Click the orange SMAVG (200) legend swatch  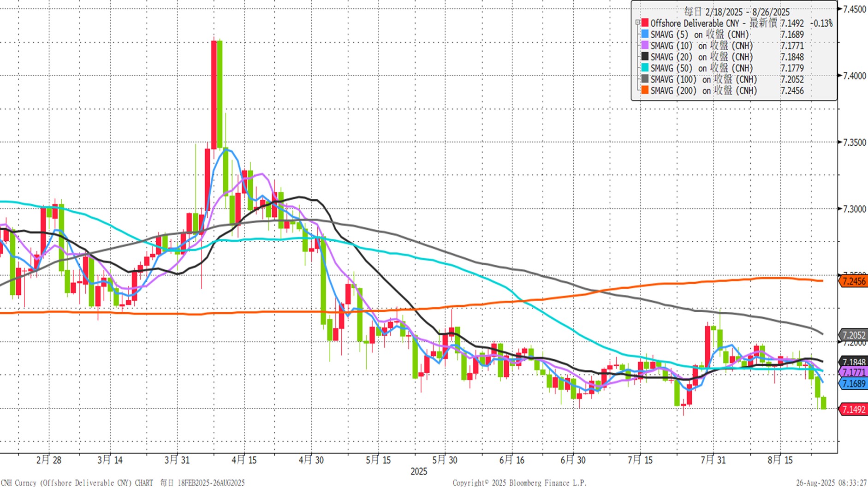point(645,90)
